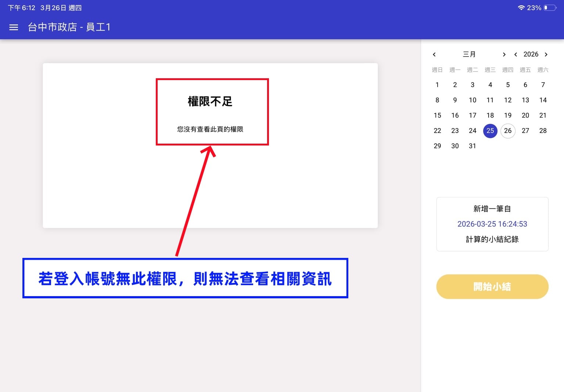This screenshot has height=392, width=564.
Task: Click the 下午 6:12 clock
Action: pos(22,8)
